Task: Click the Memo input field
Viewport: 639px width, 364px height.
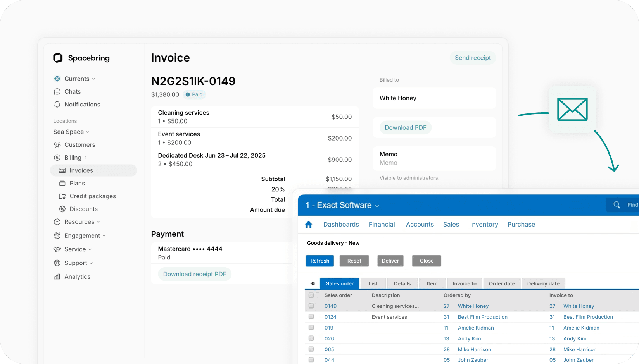Action: tap(434, 163)
